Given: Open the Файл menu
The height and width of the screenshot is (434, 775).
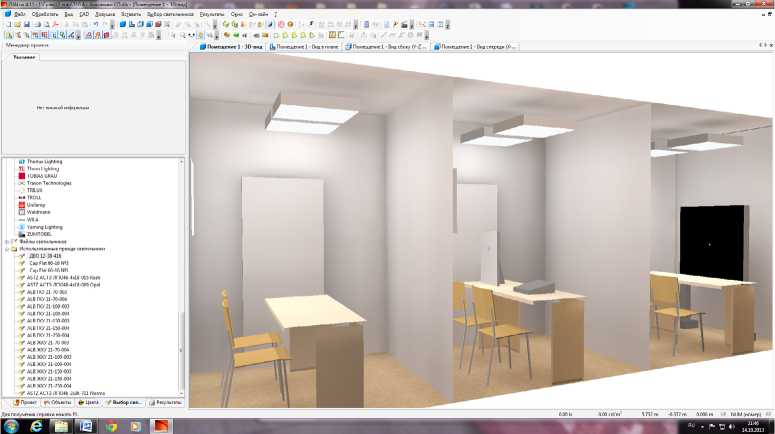Looking at the screenshot, I should (x=20, y=16).
